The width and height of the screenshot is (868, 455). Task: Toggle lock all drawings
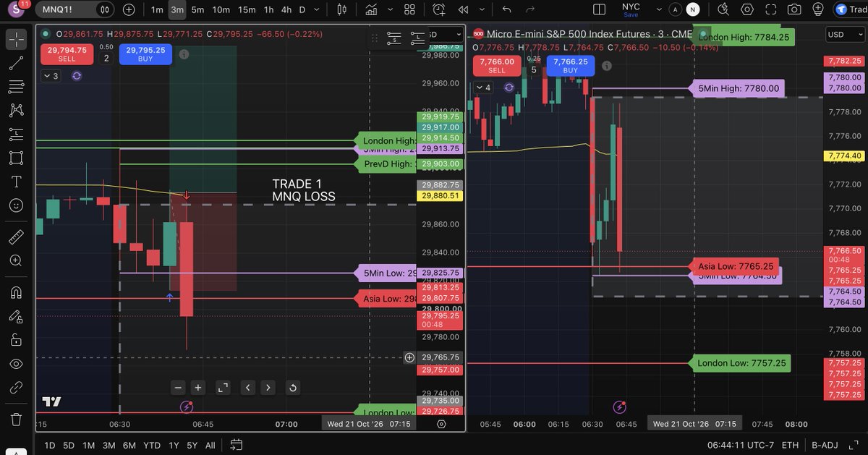pyautogui.click(x=16, y=339)
